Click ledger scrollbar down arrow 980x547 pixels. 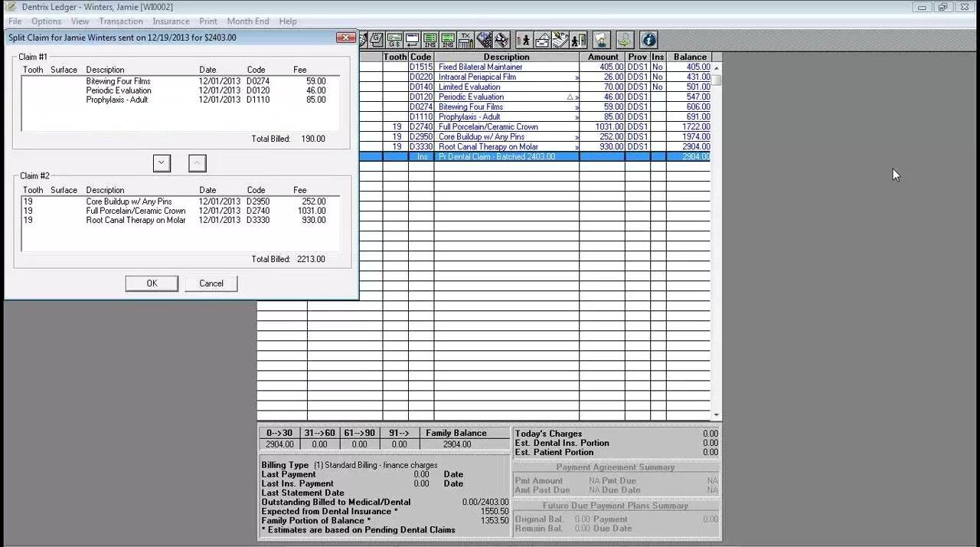click(x=717, y=415)
